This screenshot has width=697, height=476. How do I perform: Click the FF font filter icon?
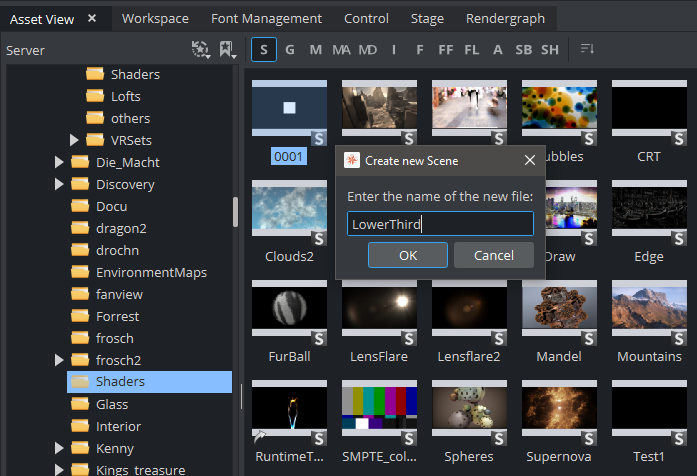coord(445,49)
